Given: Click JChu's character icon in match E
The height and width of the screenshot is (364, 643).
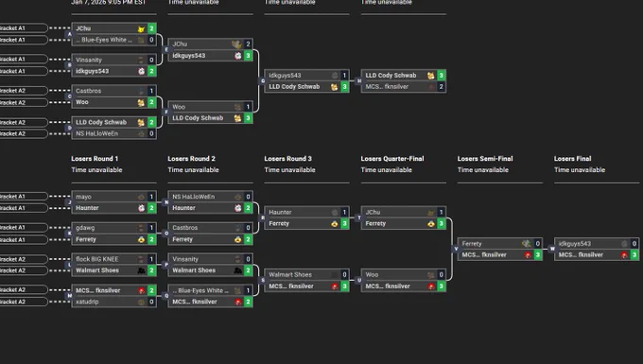Looking at the screenshot, I should click(236, 43).
